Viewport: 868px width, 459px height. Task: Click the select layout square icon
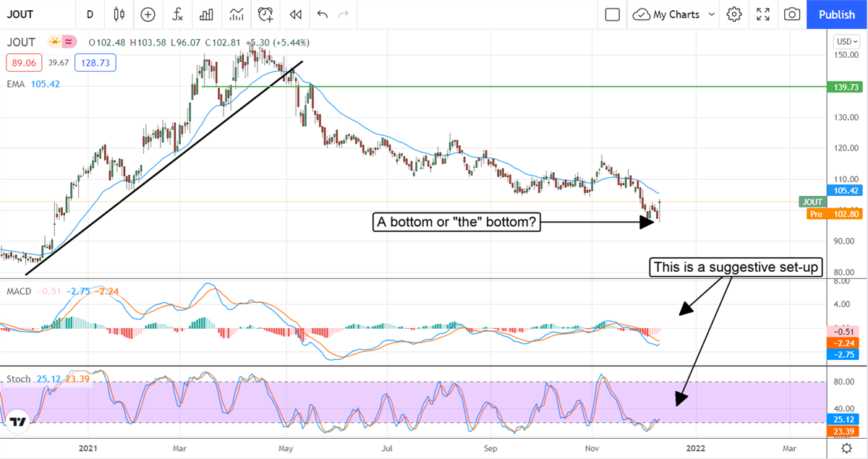click(x=613, y=14)
